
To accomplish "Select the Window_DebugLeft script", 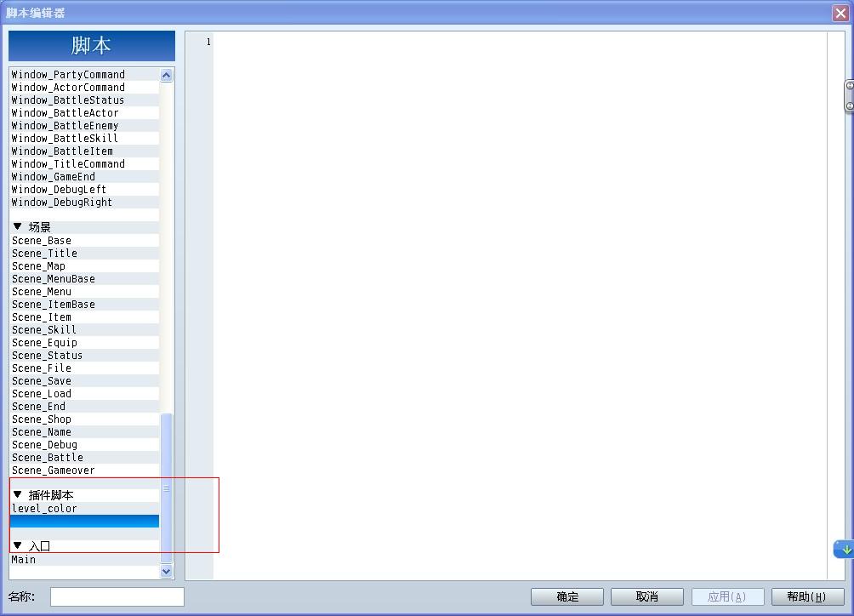I will [84, 190].
